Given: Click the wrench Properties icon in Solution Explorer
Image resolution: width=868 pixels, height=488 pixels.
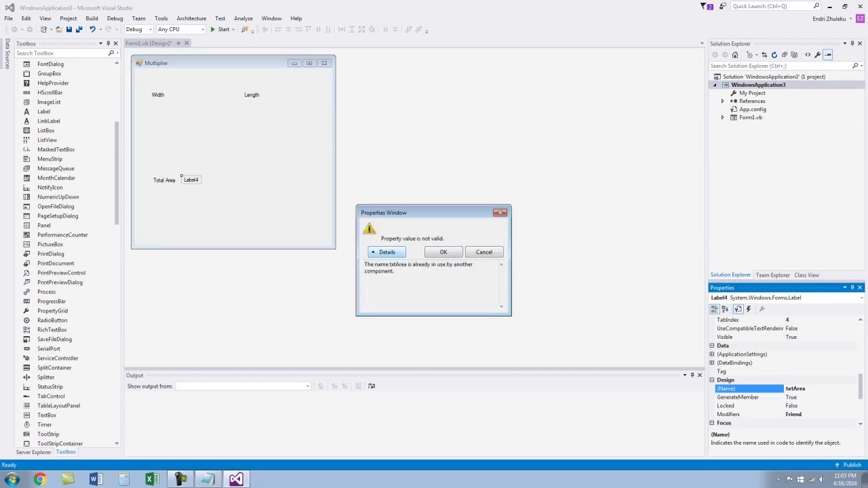Looking at the screenshot, I should [x=818, y=55].
